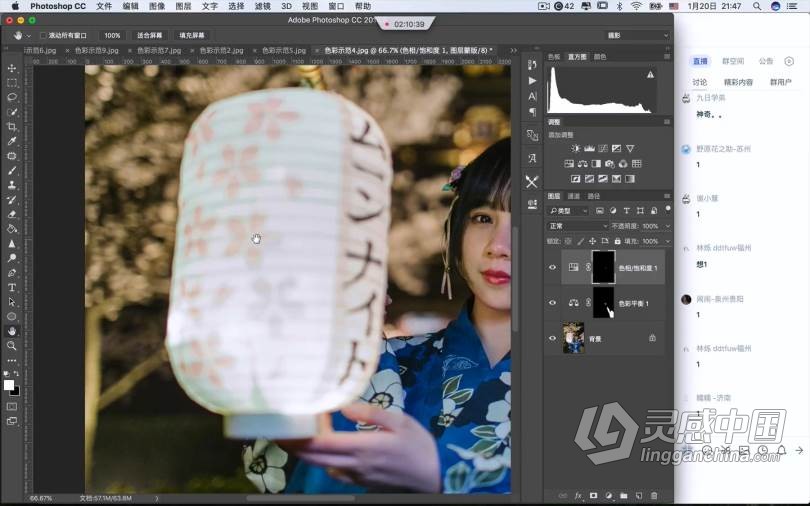
Task: Open new adjustment layer half-circle icon
Action: coord(609,496)
